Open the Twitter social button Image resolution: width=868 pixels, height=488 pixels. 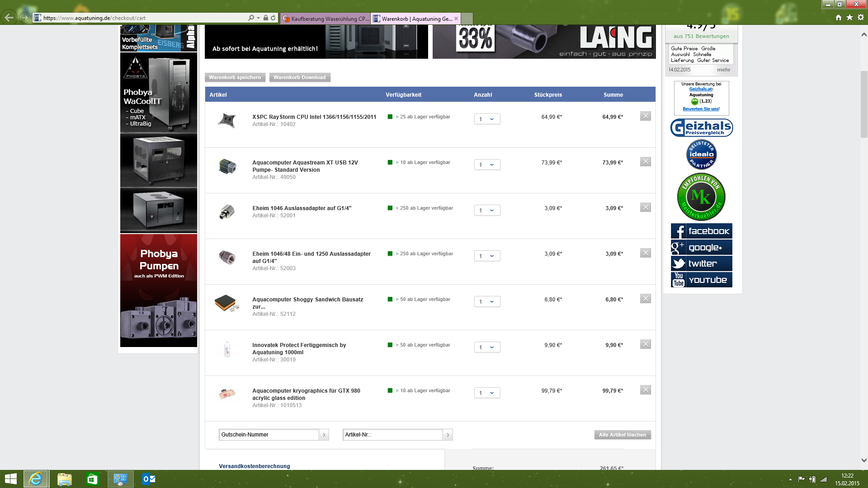701,263
